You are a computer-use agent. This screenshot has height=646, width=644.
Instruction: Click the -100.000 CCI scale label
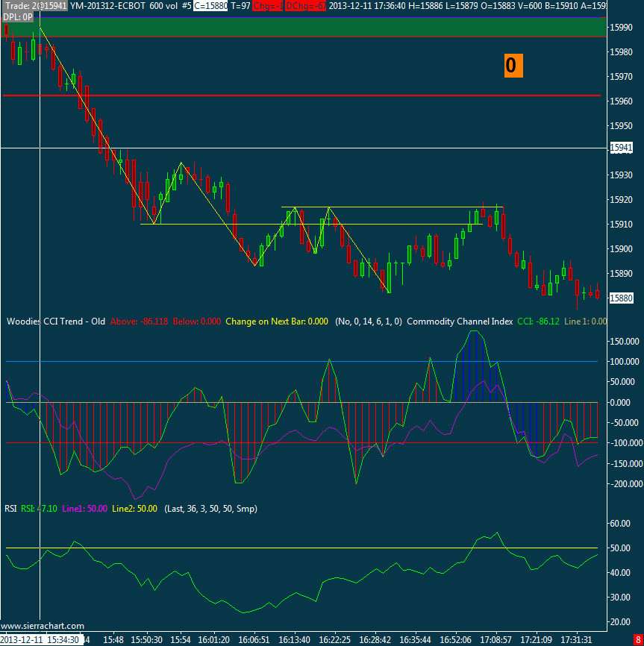pos(625,443)
